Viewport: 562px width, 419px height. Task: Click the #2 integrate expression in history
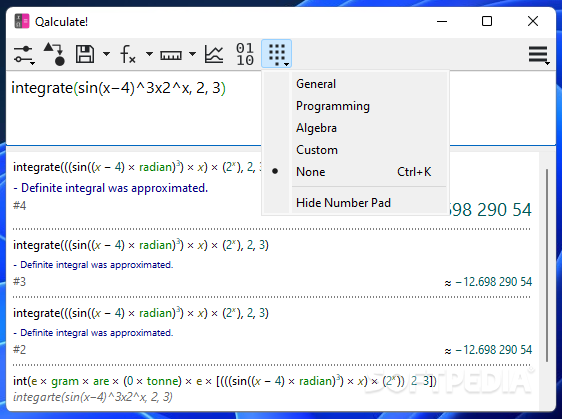coord(141,313)
